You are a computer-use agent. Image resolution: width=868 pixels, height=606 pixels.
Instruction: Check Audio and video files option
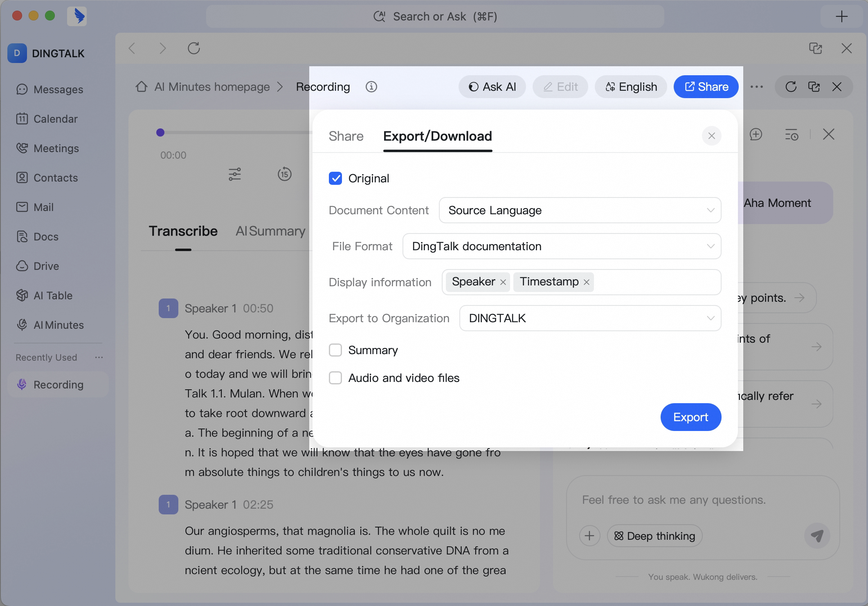coord(335,378)
